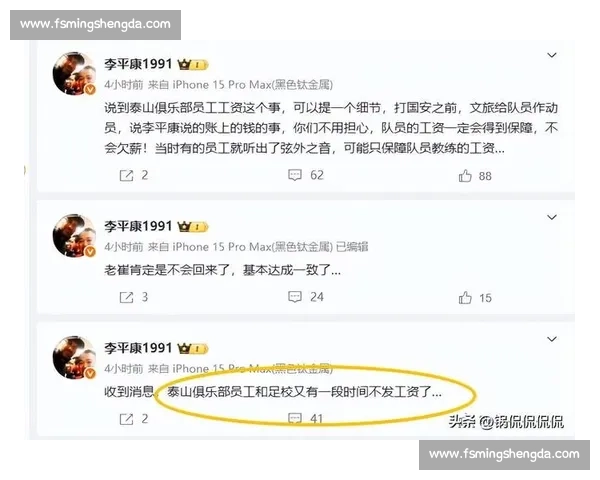Click the repost icon on the second post
600x480 pixels.
coord(126,297)
